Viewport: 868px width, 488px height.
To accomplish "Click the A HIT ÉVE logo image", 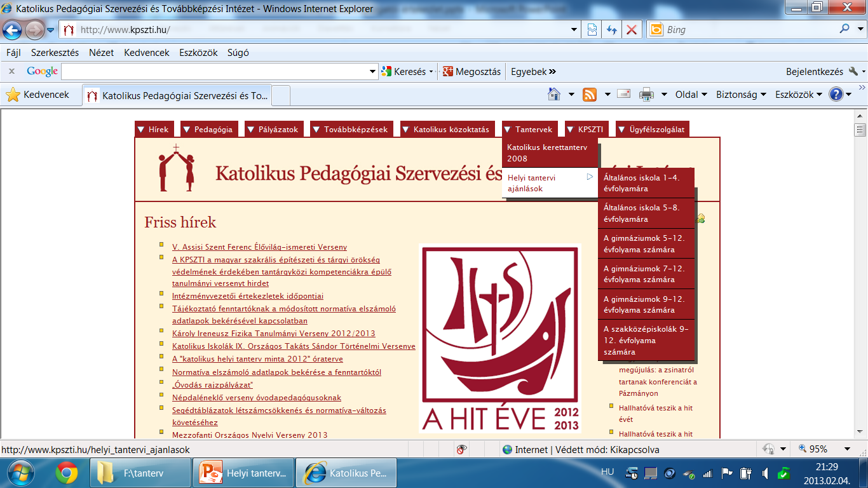I will 499,339.
